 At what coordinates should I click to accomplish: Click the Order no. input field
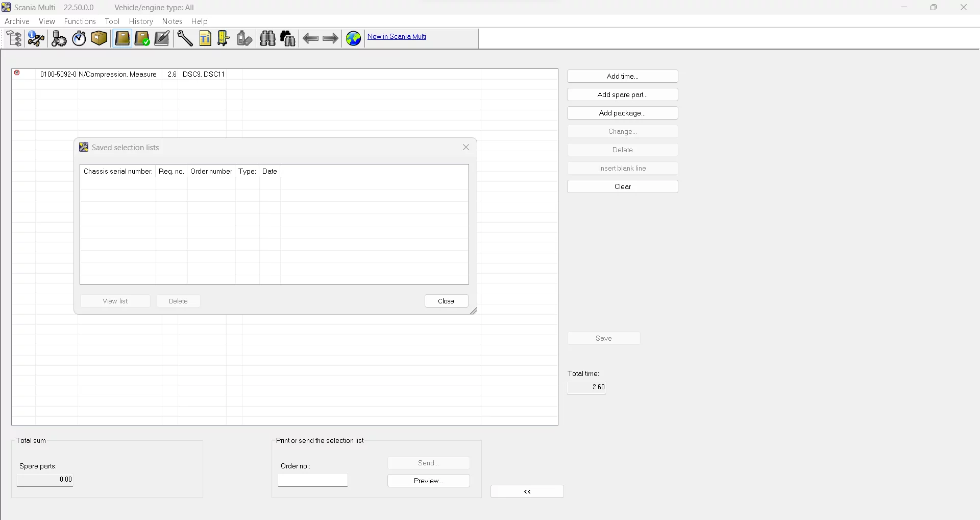[313, 480]
